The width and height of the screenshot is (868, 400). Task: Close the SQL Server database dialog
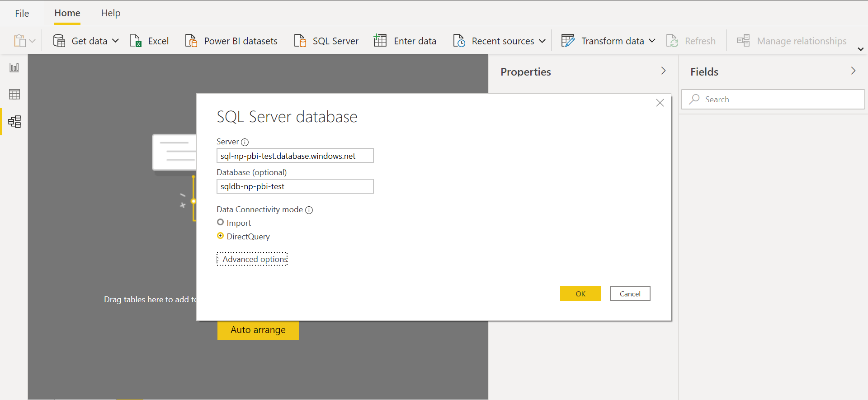tap(660, 103)
